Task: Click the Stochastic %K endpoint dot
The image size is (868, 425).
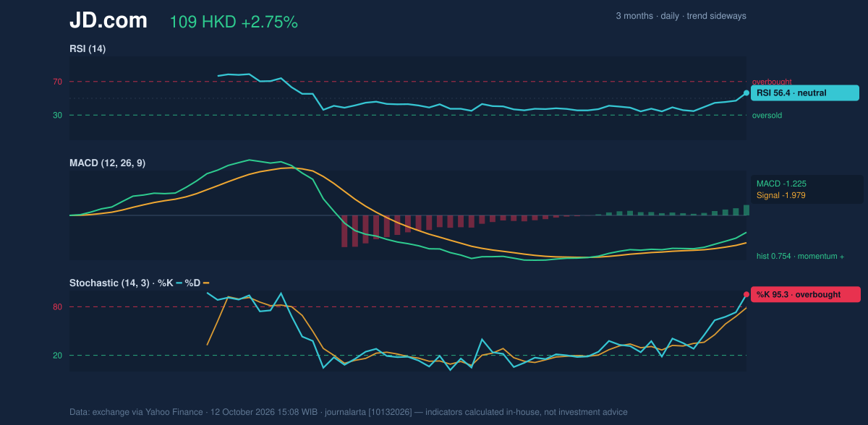Action: click(746, 294)
